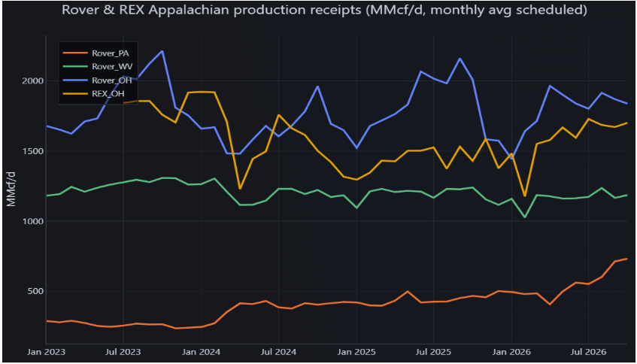
Task: Click the Jan 2026 x-axis label
Action: [511, 351]
